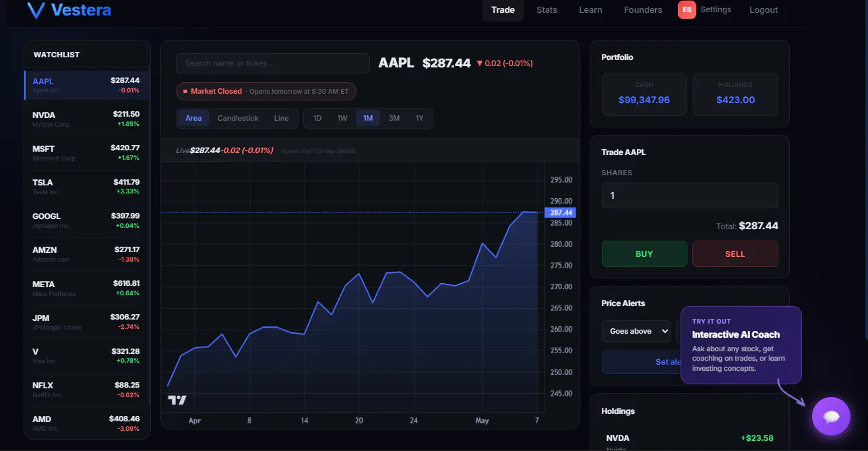Click the Interactive AI Coach tooltip

(741, 345)
